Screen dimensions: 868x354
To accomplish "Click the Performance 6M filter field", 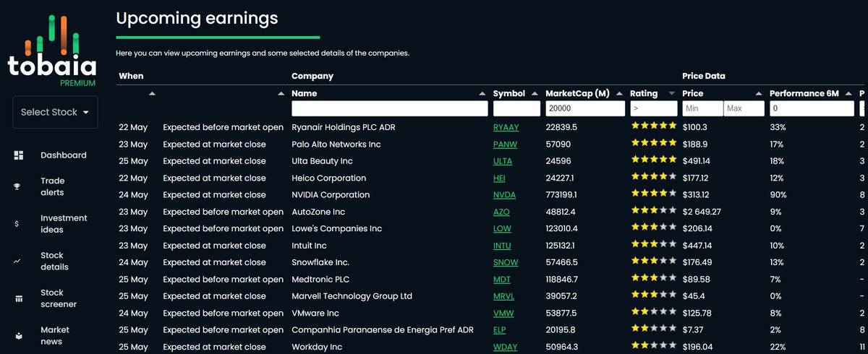I will point(812,108).
